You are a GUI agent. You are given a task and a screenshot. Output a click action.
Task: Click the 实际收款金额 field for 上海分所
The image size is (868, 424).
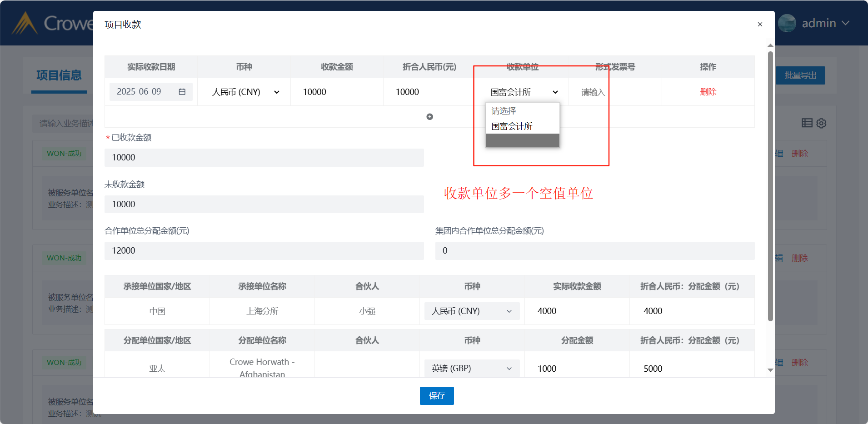[577, 311]
